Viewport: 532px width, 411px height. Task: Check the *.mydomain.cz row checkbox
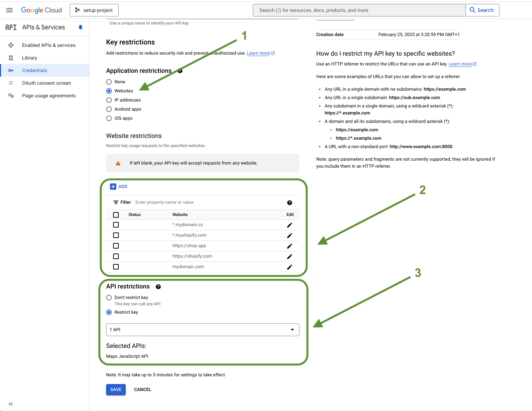pos(116,225)
